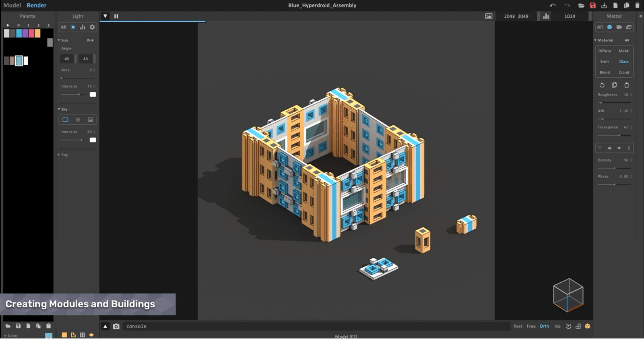644x339 pixels.
Task: Select the cube icon in the Matter panel
Action: tap(609, 27)
